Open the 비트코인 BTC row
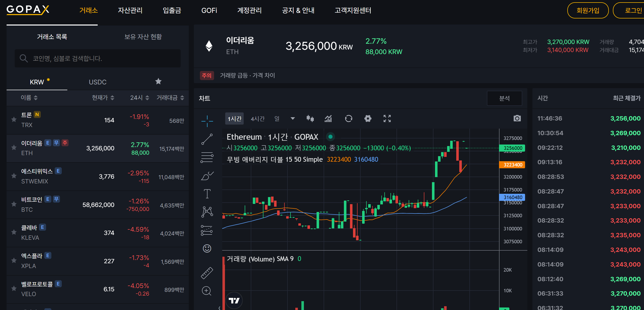Viewport: 644px width, 310px height. point(98,205)
